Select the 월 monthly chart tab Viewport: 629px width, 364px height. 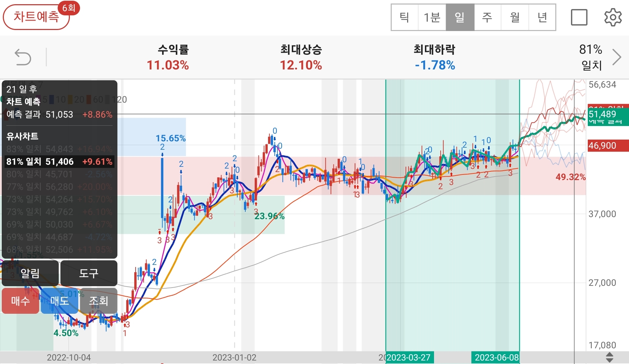pyautogui.click(x=515, y=17)
